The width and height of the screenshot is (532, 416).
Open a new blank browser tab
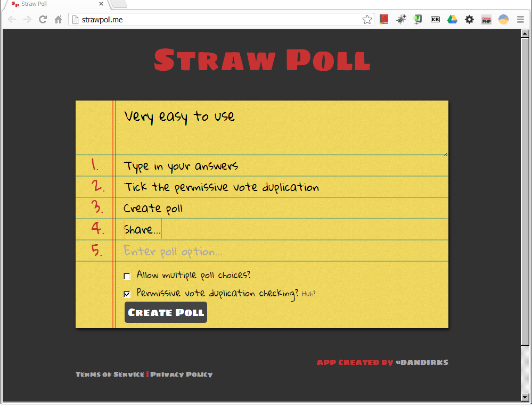118,4
